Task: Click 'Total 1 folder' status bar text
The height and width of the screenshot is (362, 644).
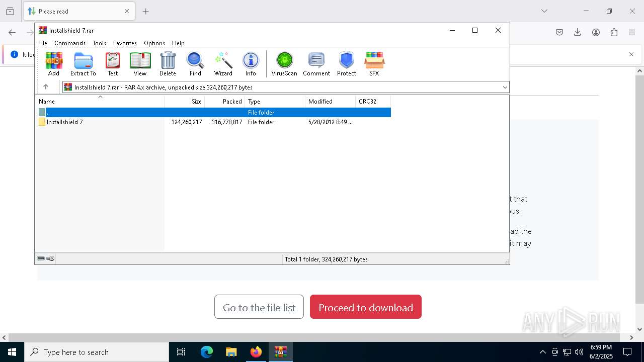Action: (x=326, y=259)
